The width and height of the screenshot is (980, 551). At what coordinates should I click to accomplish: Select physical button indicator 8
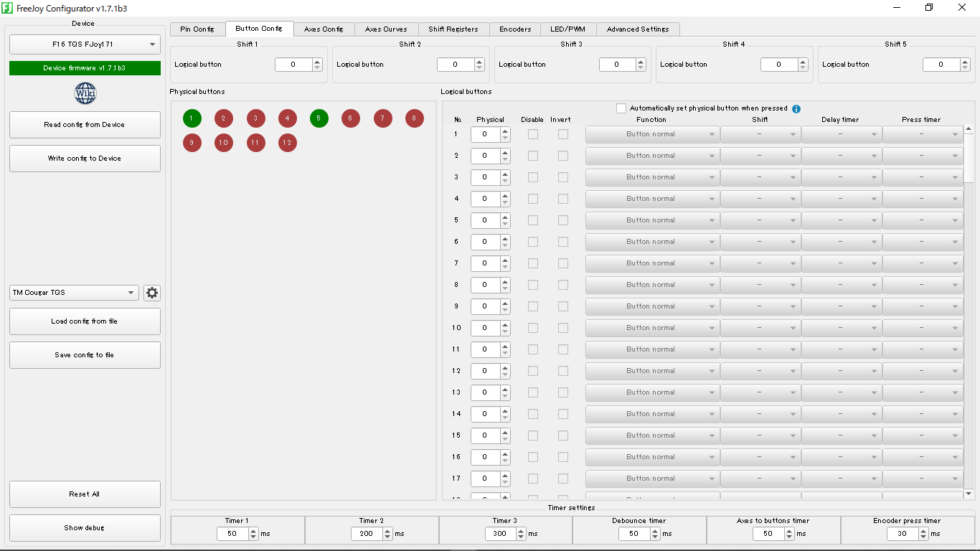(x=415, y=118)
